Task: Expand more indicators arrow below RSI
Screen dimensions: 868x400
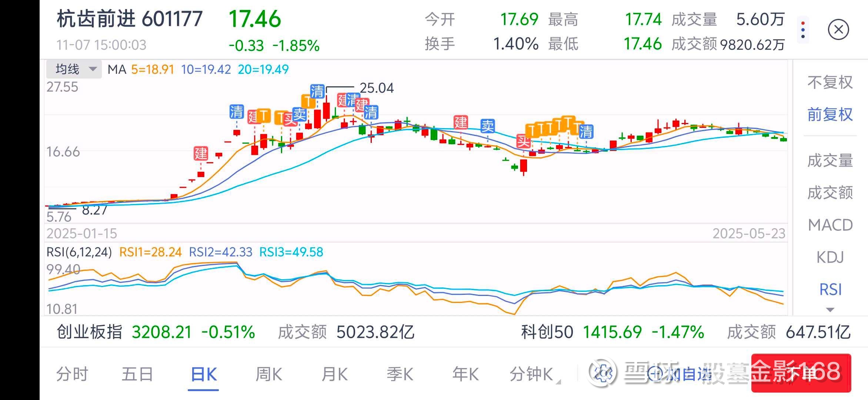Action: 830,310
